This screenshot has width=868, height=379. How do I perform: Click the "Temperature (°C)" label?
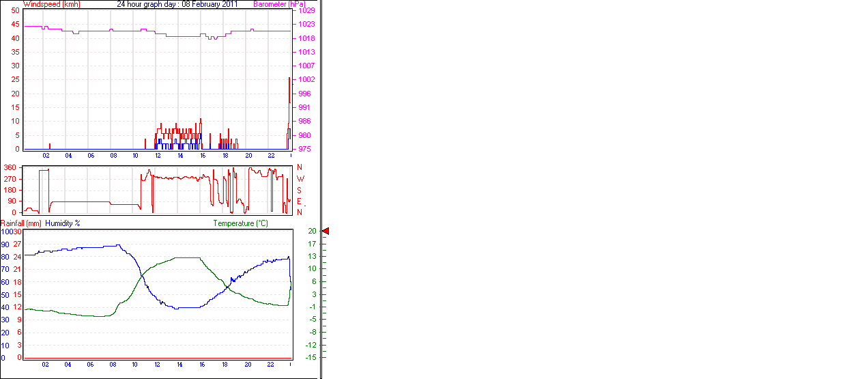pyautogui.click(x=240, y=223)
